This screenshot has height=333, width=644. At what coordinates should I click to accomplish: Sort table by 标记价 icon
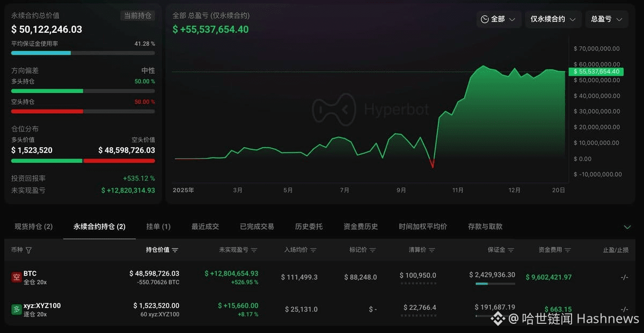pyautogui.click(x=372, y=250)
